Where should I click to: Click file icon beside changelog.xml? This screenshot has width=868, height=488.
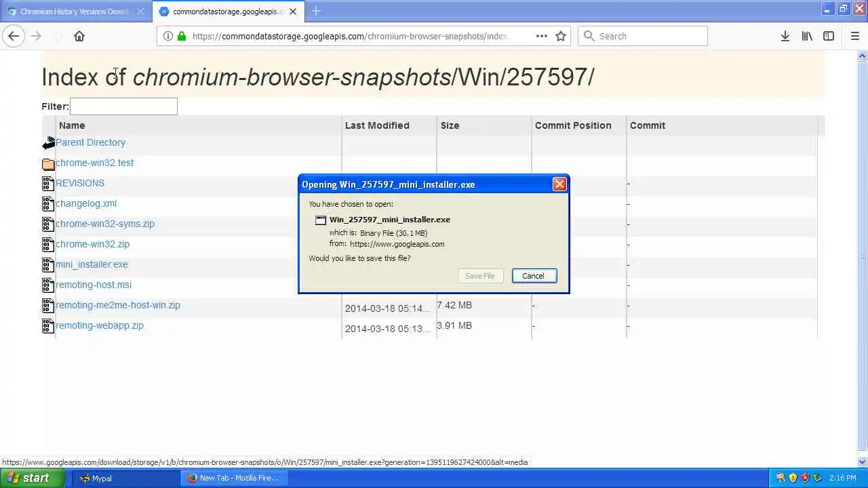tap(47, 204)
